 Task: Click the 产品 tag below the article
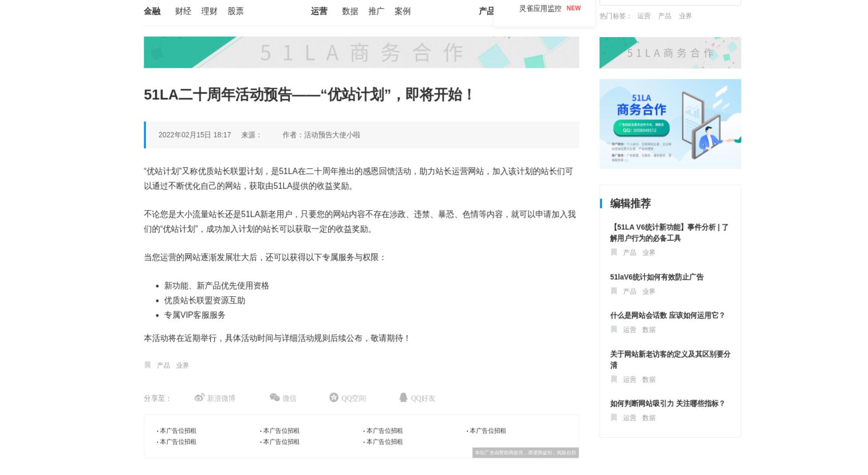163,366
